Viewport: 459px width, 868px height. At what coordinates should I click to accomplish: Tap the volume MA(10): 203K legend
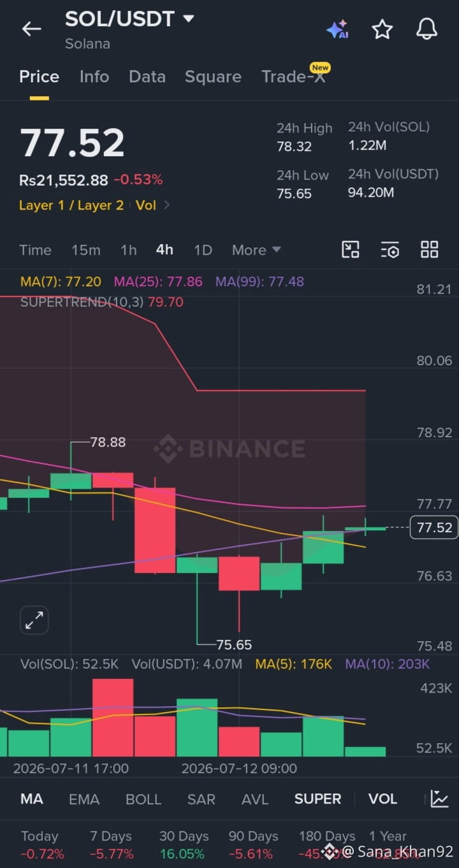(x=388, y=664)
